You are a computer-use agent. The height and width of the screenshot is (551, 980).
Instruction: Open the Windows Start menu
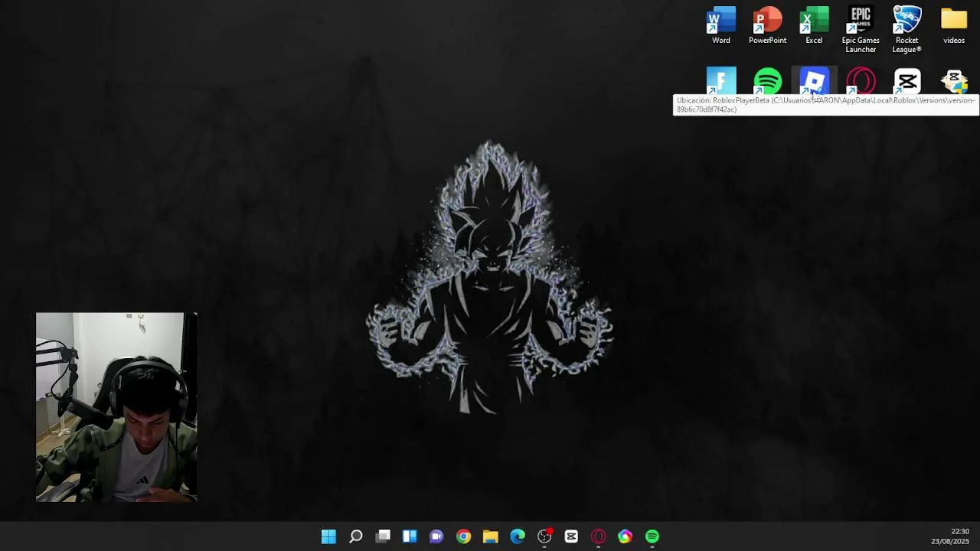(328, 536)
